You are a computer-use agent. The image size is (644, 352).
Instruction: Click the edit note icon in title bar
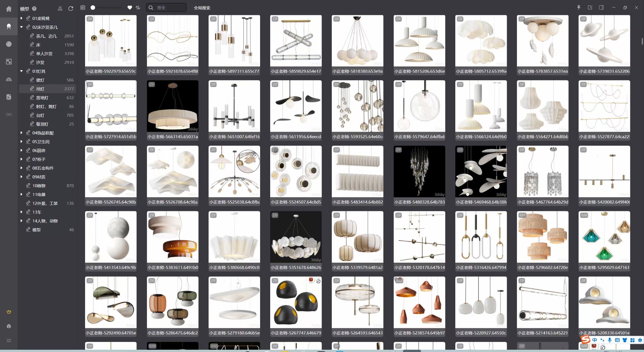590,7
